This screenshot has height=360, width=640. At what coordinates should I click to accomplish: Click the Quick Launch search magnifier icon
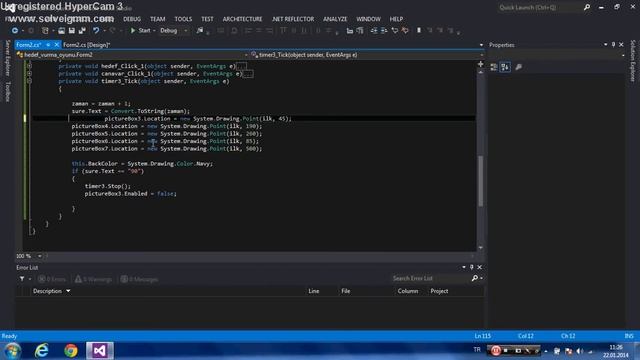click(x=587, y=7)
